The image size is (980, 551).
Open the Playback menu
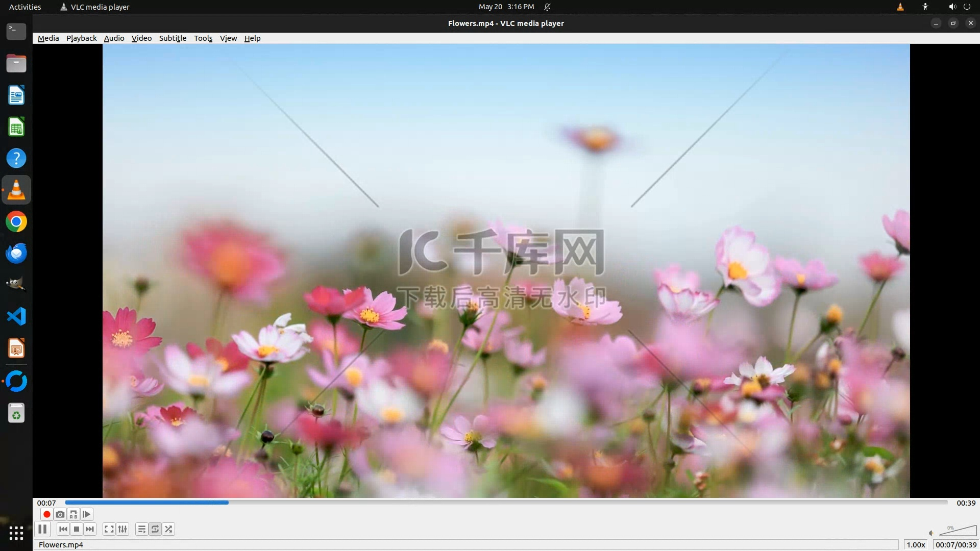pyautogui.click(x=81, y=38)
